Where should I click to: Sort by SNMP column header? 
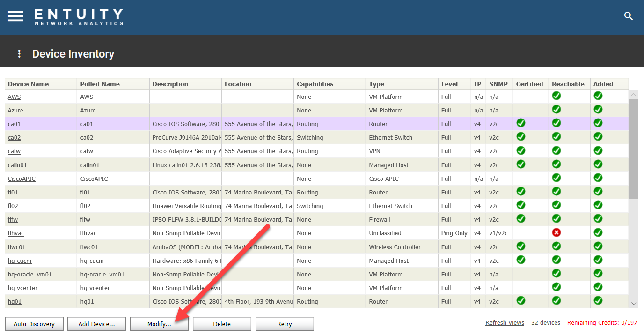[x=499, y=84]
